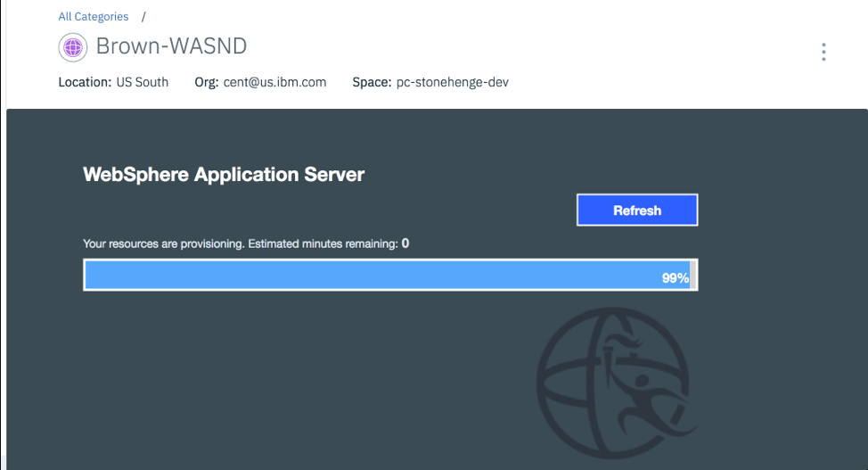The image size is (868, 470).
Task: Click the resources are provisioning status text
Action: coord(164,243)
